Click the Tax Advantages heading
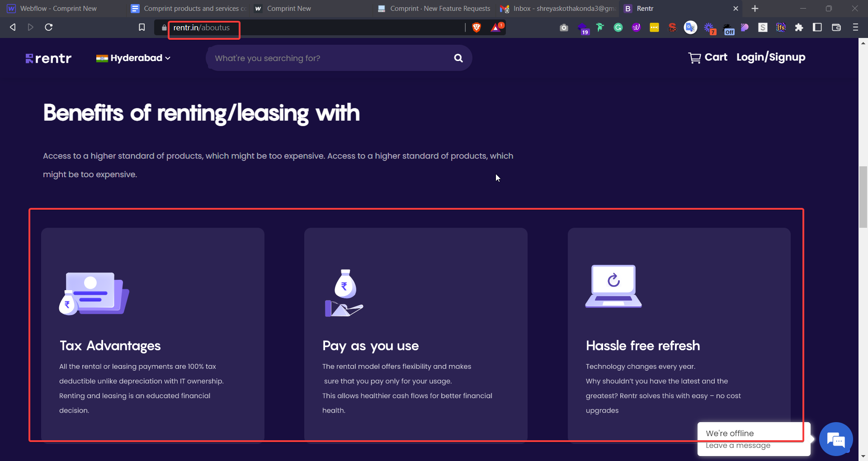The image size is (868, 461). [110, 346]
